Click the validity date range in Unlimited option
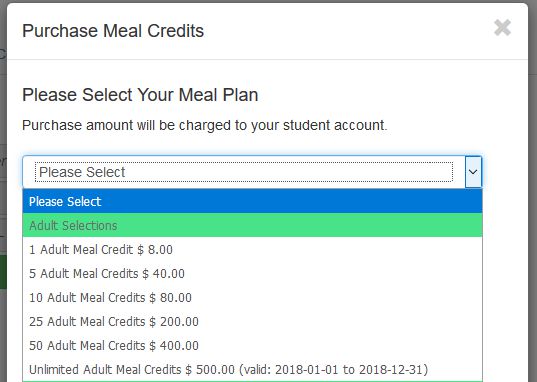Image resolution: width=537 pixels, height=382 pixels. pos(334,370)
